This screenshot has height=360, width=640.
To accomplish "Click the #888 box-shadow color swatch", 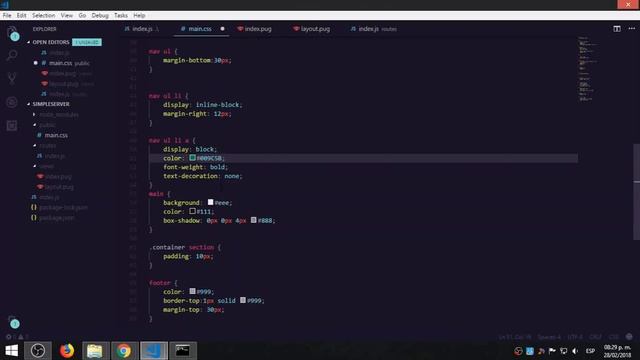I will click(253, 220).
